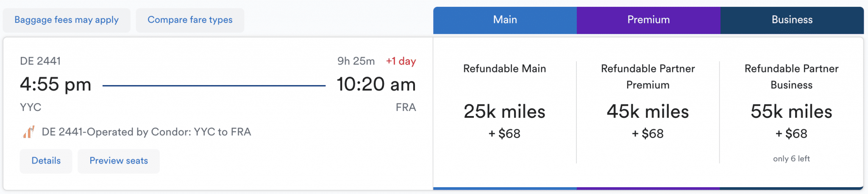Click the Operated by Condor text
Viewport: 868px width, 194px height.
146,132
